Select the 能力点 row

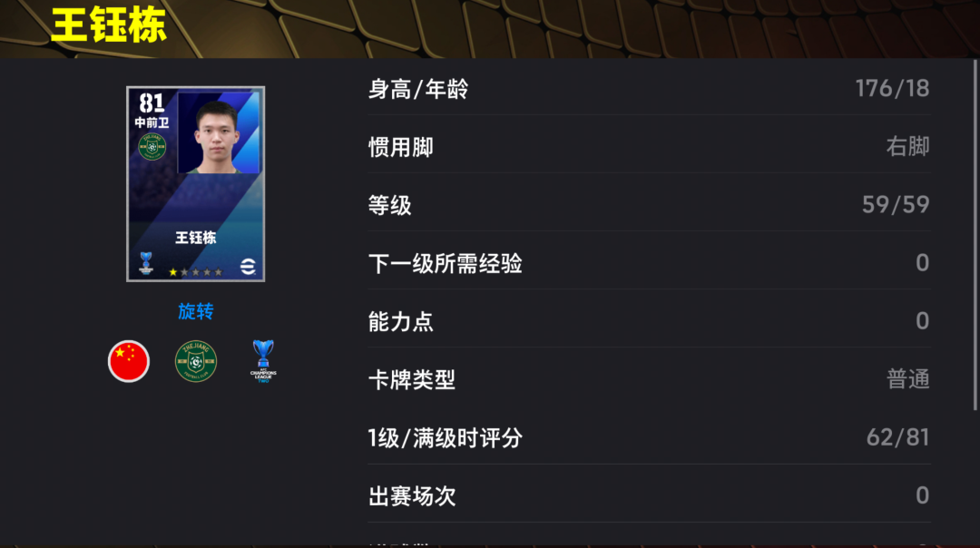[649, 321]
